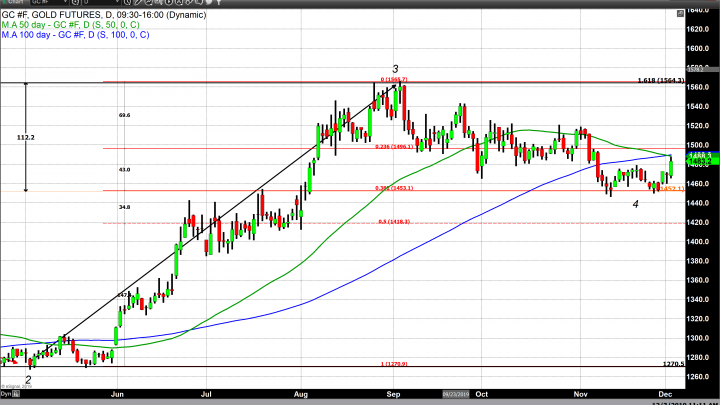This screenshot has width=720, height=405.
Task: Select the 09/23/2019 date marker
Action: [456, 394]
